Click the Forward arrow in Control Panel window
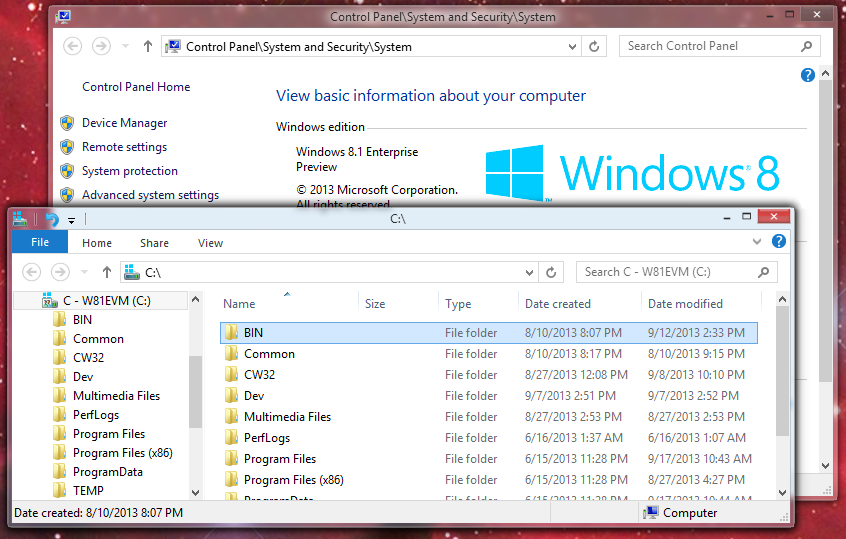The width and height of the screenshot is (846, 539). (101, 46)
